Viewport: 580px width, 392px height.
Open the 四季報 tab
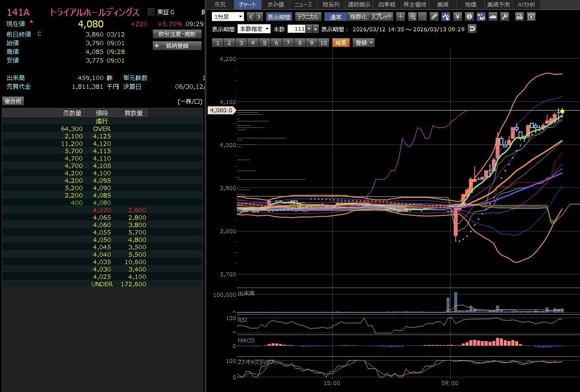(387, 4)
